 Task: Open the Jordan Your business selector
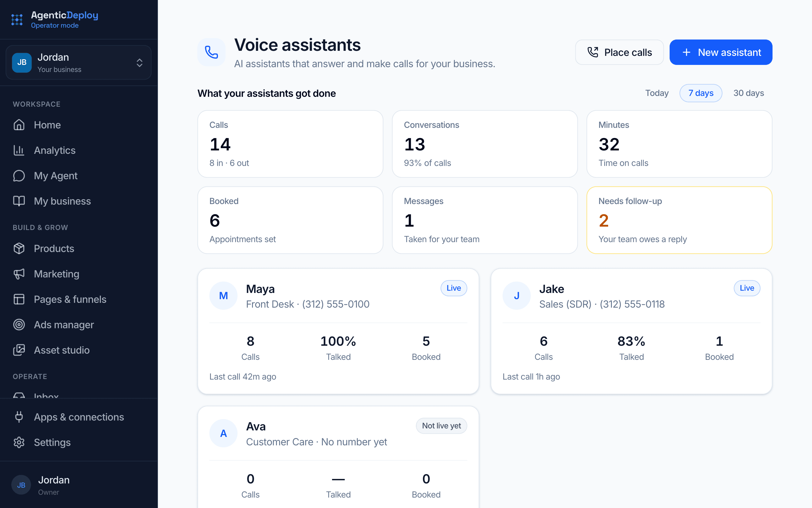point(78,62)
